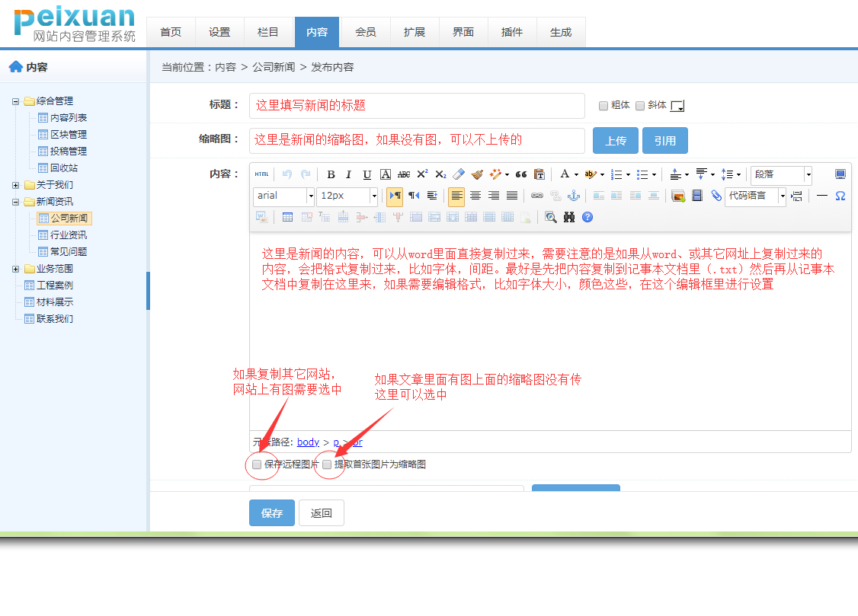Insert a blockquote using the quote icon
Screen dimensions: 858x616
pyautogui.click(x=521, y=174)
